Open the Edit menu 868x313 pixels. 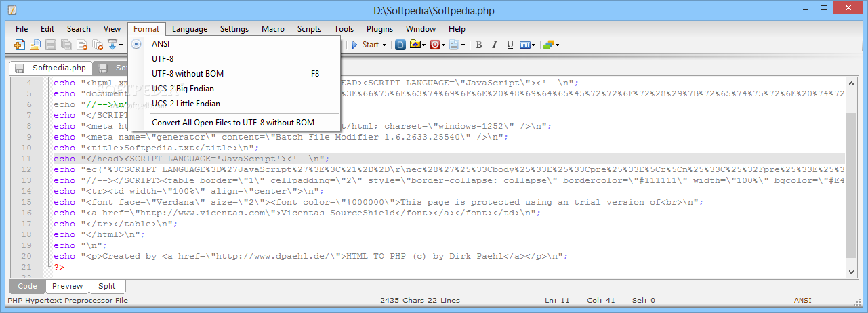point(47,29)
